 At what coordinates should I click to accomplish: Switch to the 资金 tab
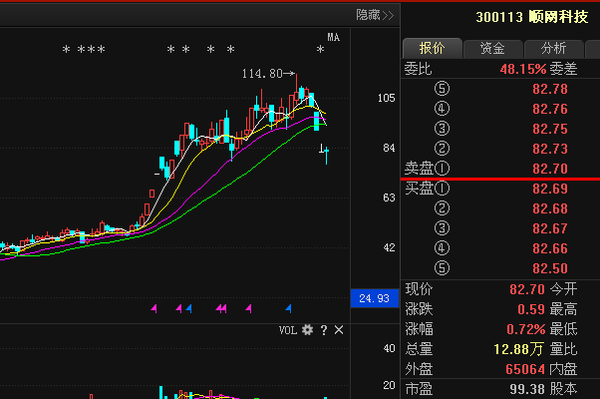[492, 49]
